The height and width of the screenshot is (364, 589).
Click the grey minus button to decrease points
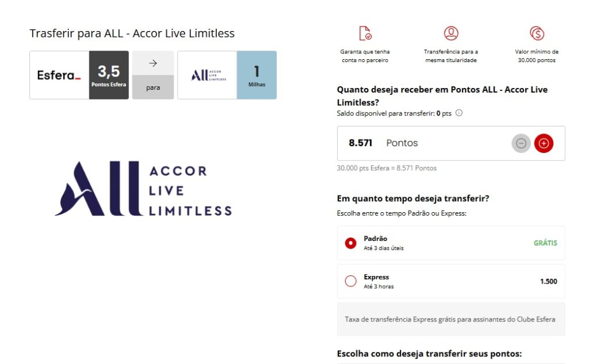pyautogui.click(x=521, y=143)
